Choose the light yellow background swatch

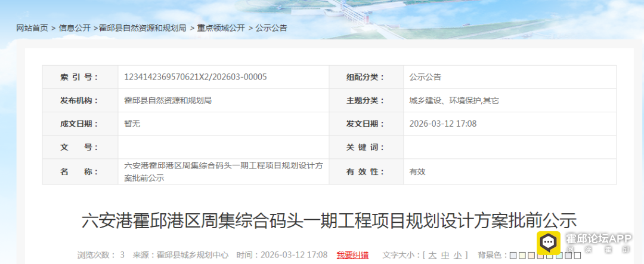[x=522, y=256]
